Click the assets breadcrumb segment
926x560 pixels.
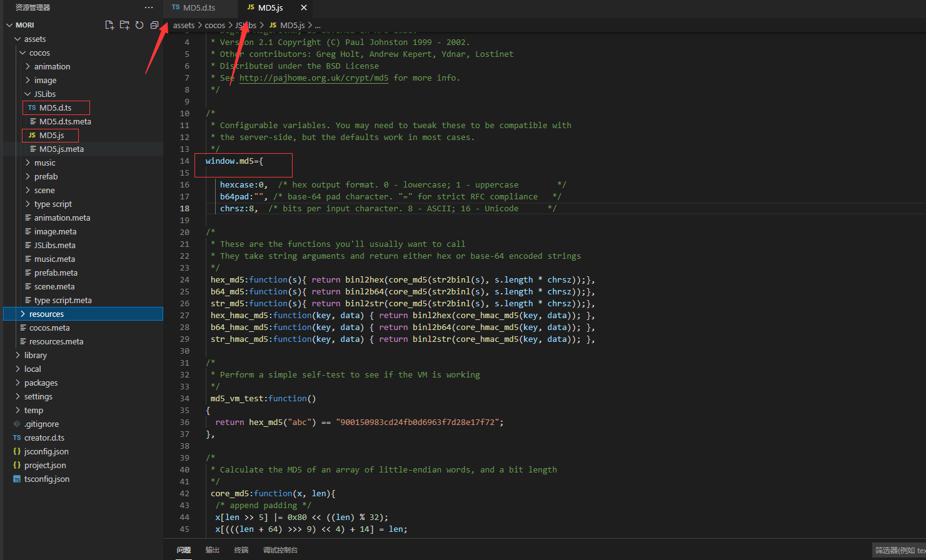pos(184,25)
